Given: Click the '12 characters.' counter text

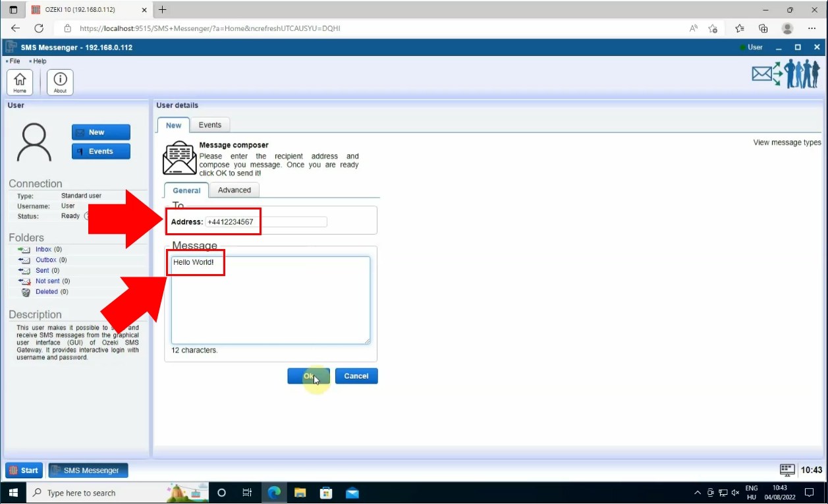Looking at the screenshot, I should [194, 350].
